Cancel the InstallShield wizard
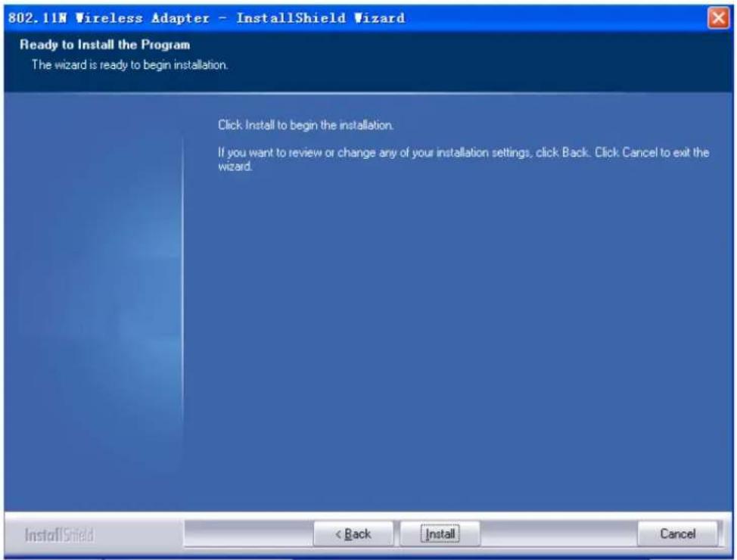This screenshot has height=560, width=737. (x=677, y=534)
